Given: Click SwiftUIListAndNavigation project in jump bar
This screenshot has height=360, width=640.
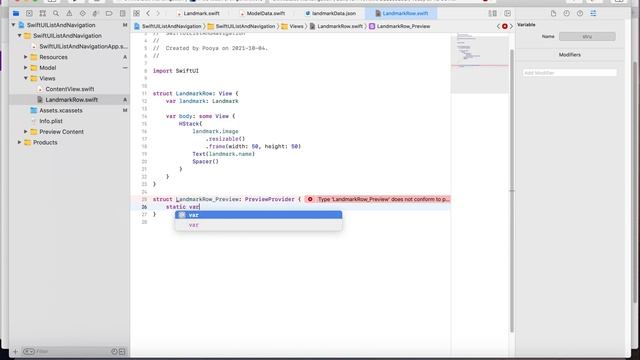Looking at the screenshot, I should 168,26.
